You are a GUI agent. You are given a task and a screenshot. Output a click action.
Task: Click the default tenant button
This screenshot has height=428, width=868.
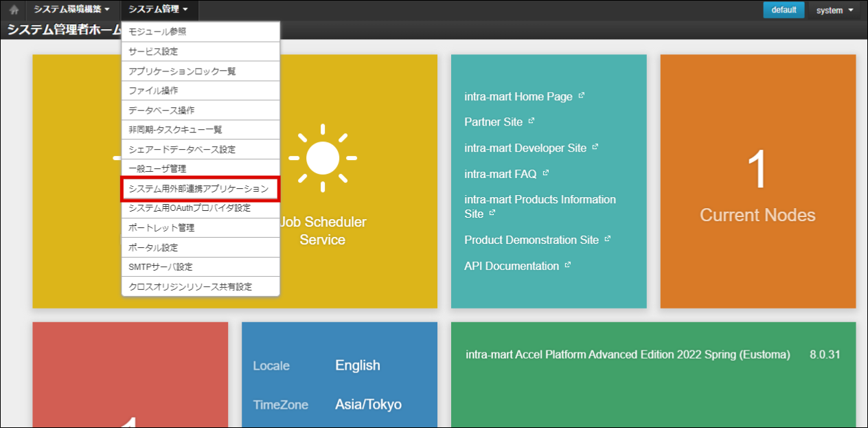click(784, 10)
